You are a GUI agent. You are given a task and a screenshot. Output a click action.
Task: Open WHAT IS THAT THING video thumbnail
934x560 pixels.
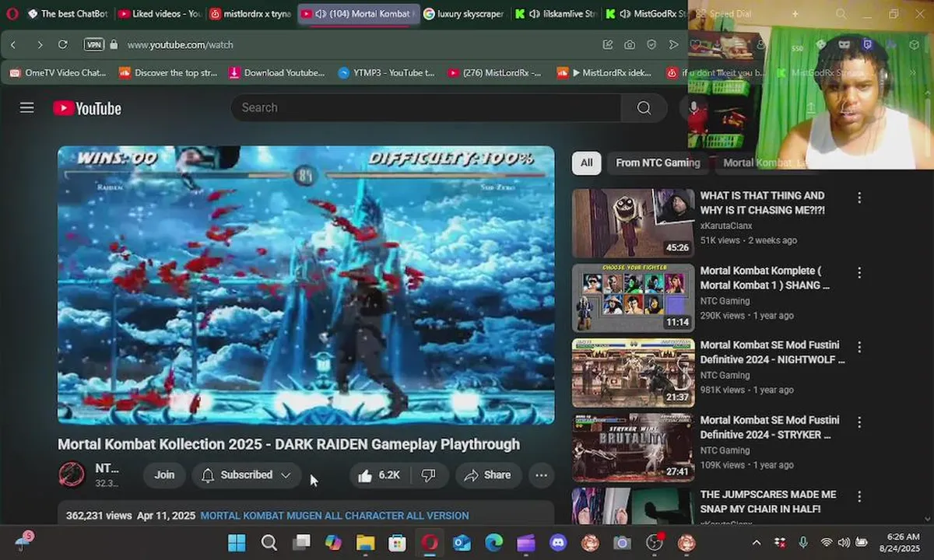pyautogui.click(x=633, y=223)
